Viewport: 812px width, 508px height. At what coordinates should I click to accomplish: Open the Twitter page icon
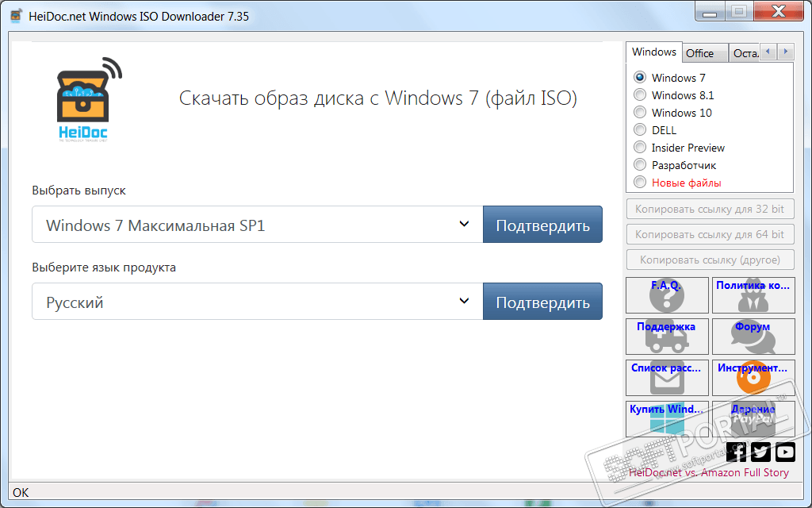[760, 452]
